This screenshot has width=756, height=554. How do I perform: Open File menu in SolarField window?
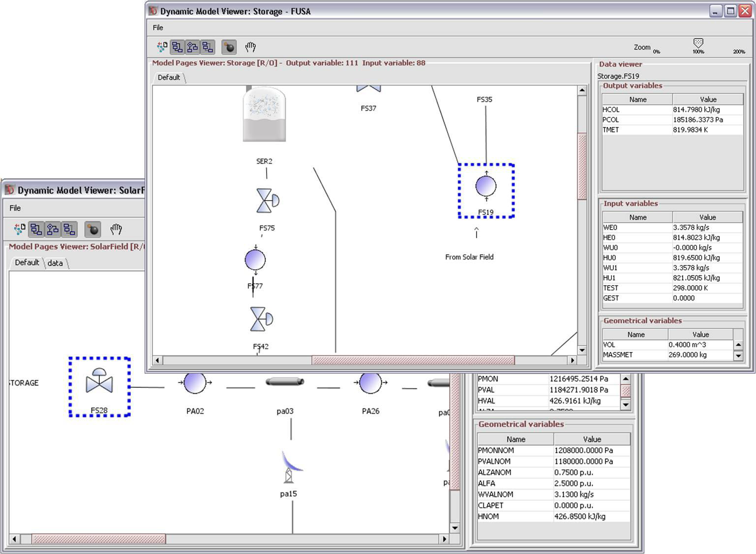point(15,208)
